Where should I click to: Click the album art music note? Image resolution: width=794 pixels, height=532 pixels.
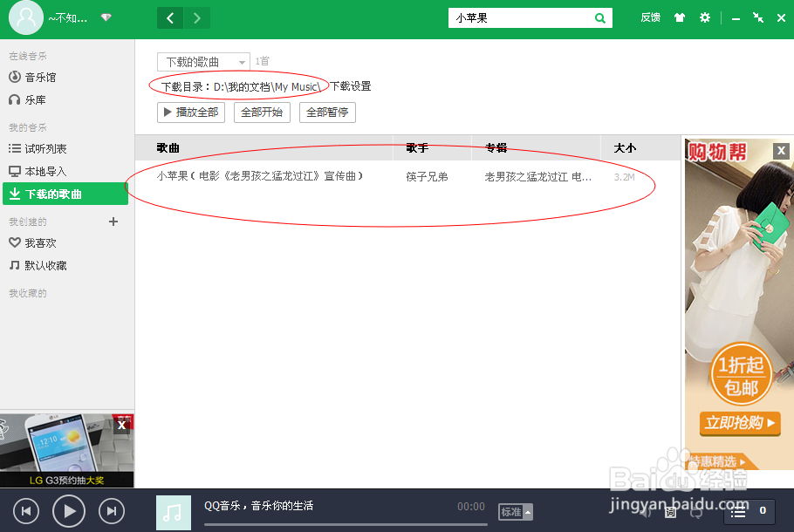tap(174, 513)
